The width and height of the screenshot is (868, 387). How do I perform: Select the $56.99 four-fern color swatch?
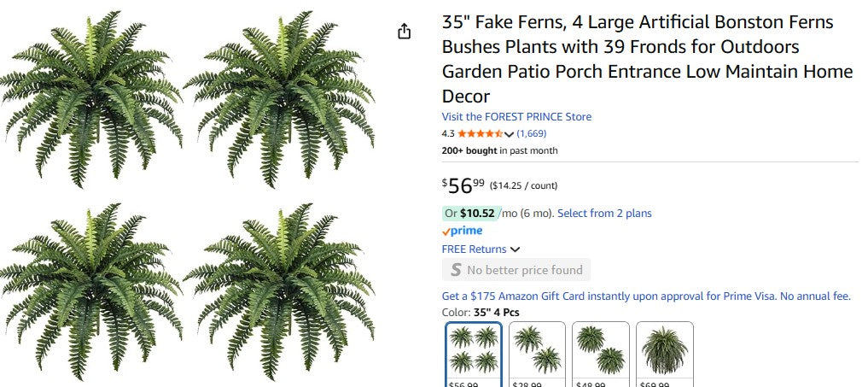click(x=474, y=352)
